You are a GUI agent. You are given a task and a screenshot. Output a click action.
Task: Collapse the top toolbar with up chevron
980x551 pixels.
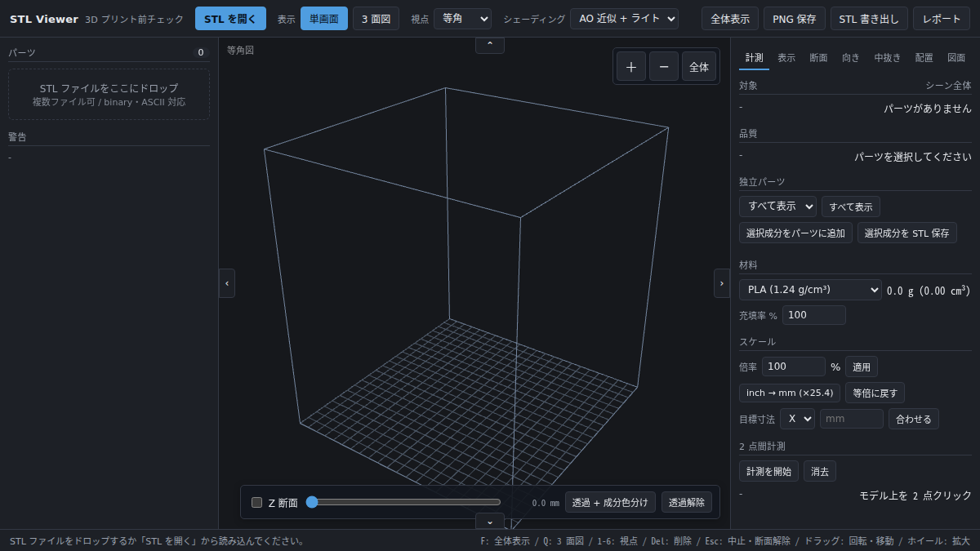(490, 45)
